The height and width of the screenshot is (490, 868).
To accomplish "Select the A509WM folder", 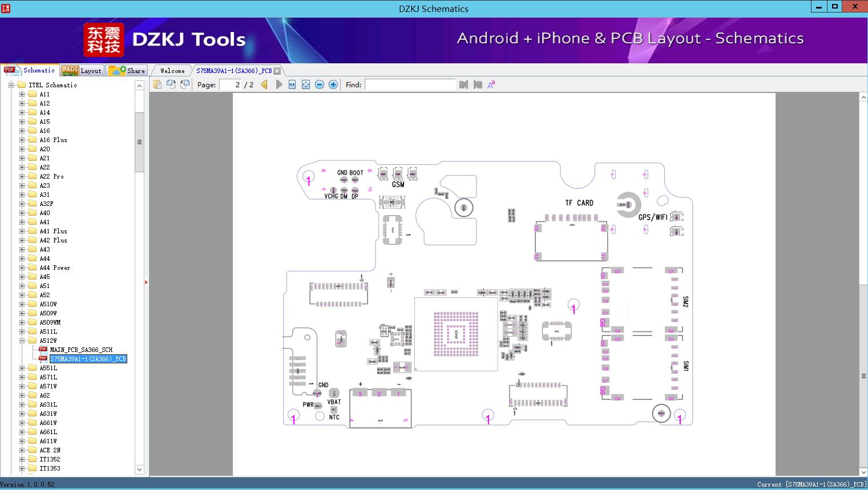I will click(50, 322).
